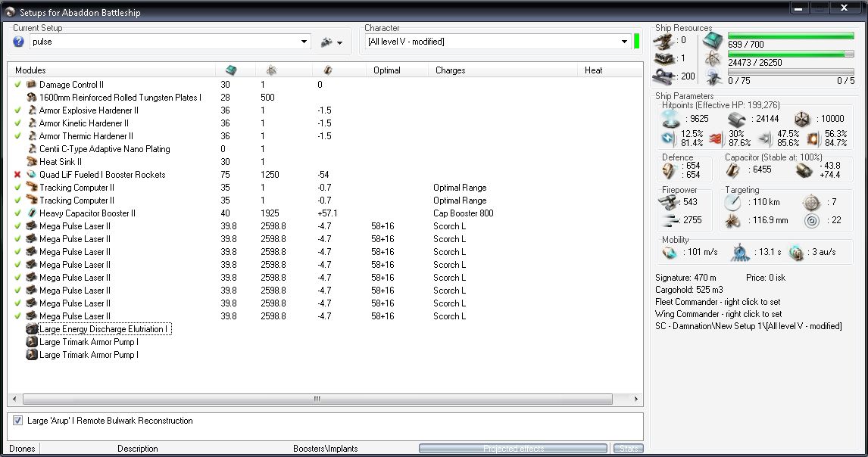
Task: Click the CPU resource icon
Action: point(713,42)
